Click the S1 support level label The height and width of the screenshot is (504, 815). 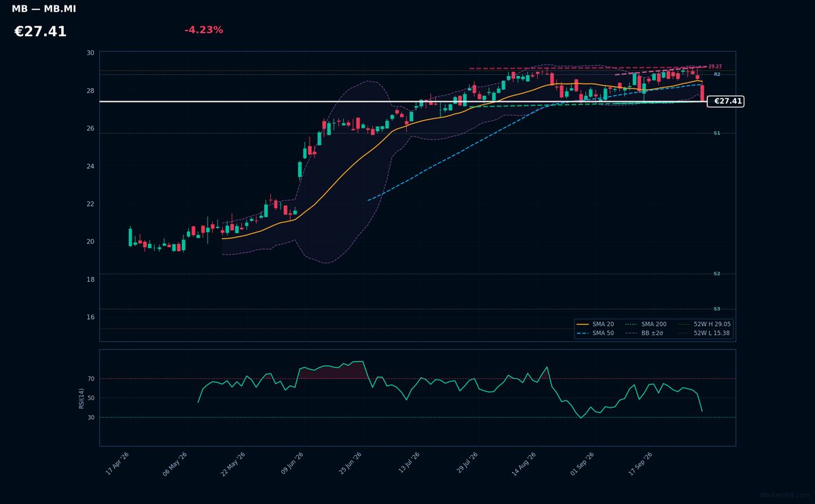coord(717,133)
